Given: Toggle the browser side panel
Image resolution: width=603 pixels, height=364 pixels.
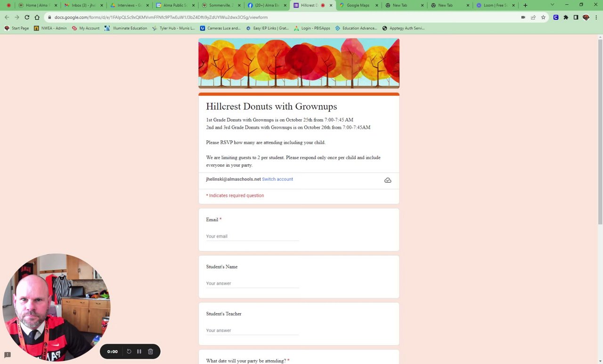Looking at the screenshot, I should [576, 17].
